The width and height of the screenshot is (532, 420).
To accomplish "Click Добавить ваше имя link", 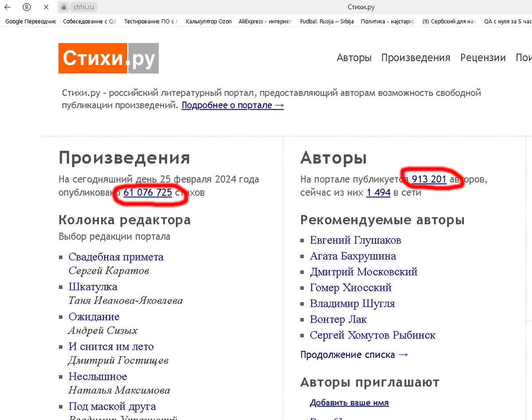I will [x=348, y=403].
